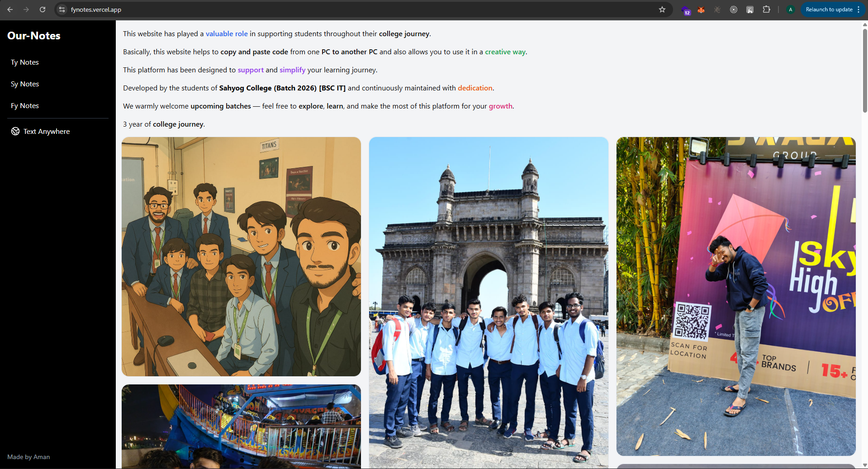Open the purple extension with badge 12
The width and height of the screenshot is (868, 469).
click(686, 10)
